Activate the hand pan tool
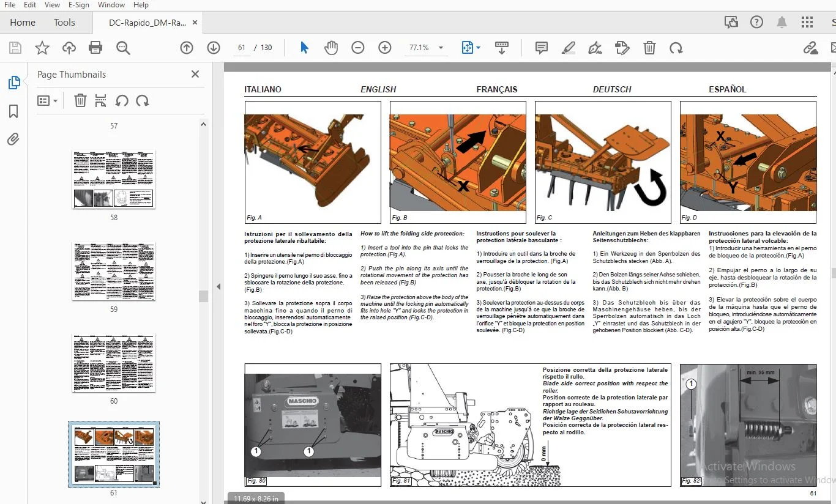The image size is (836, 504). coord(331,48)
